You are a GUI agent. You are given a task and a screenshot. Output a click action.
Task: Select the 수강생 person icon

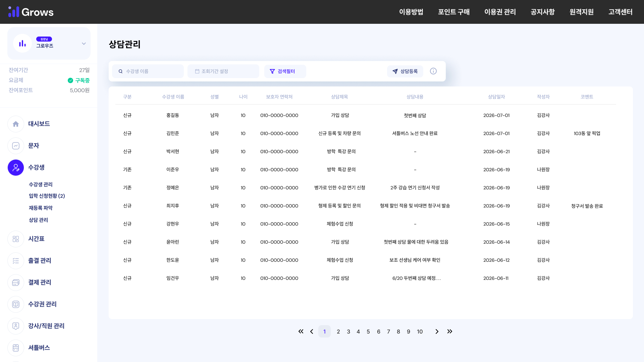[x=16, y=168]
